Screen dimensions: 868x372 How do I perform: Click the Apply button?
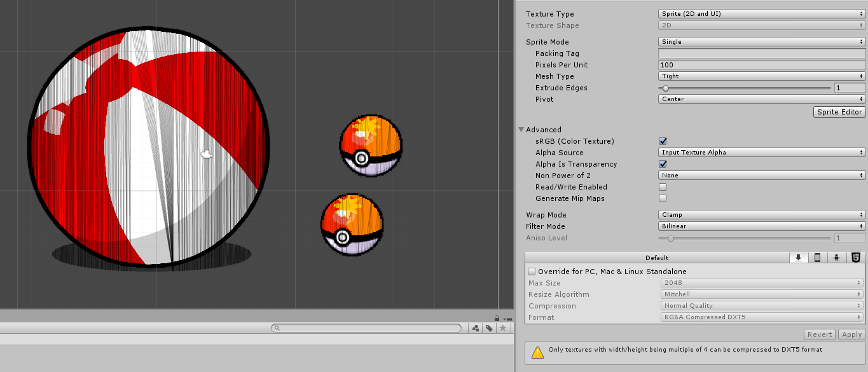[x=851, y=334]
